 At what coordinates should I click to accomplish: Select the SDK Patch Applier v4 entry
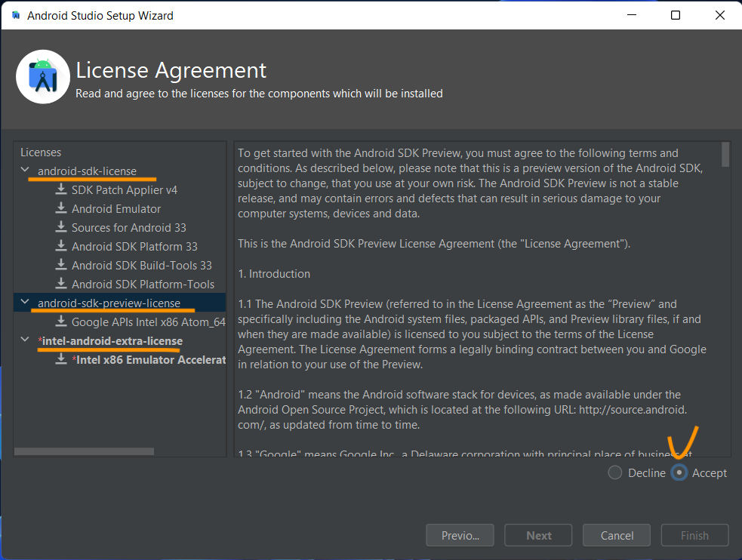[125, 190]
